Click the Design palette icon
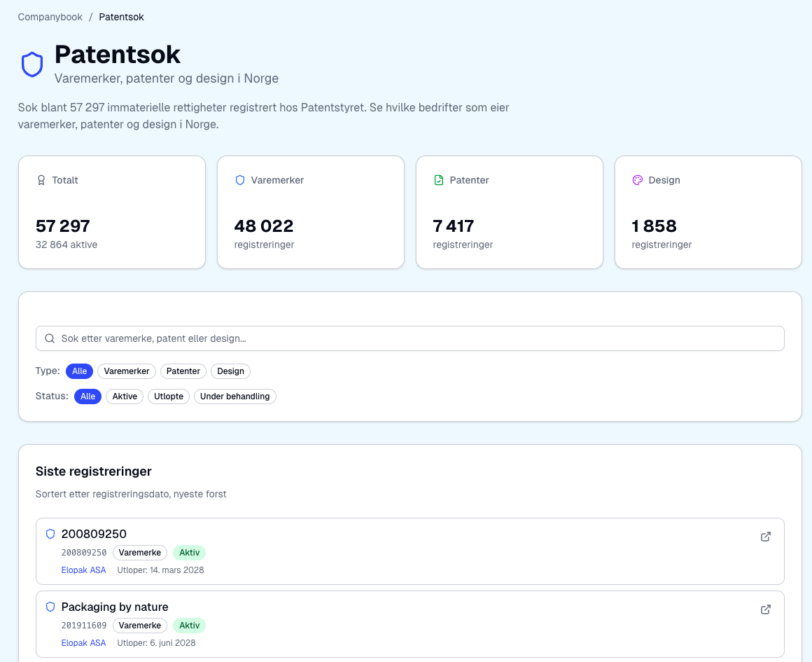Image resolution: width=812 pixels, height=662 pixels. (638, 180)
